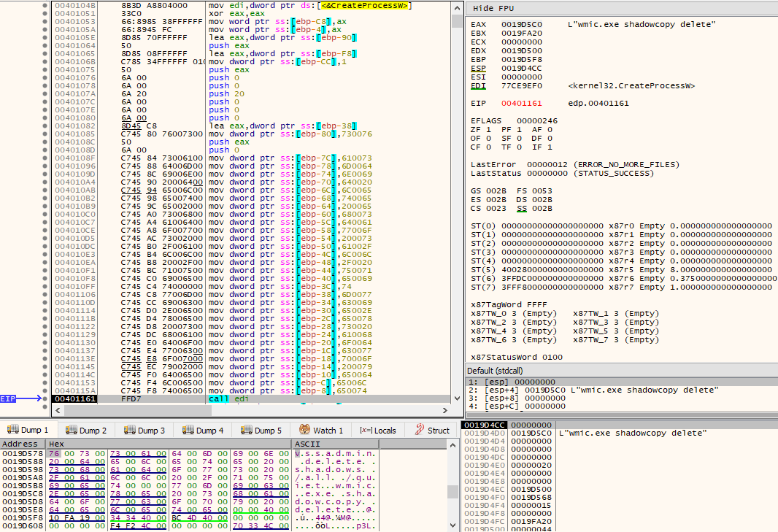Click the ESP register name

478,69
